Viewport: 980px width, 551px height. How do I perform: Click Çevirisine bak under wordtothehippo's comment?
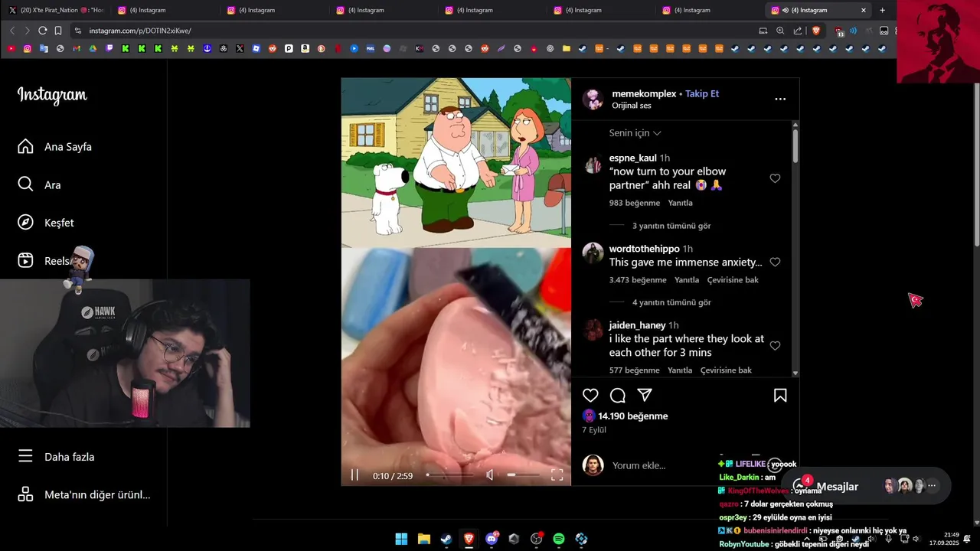point(733,280)
